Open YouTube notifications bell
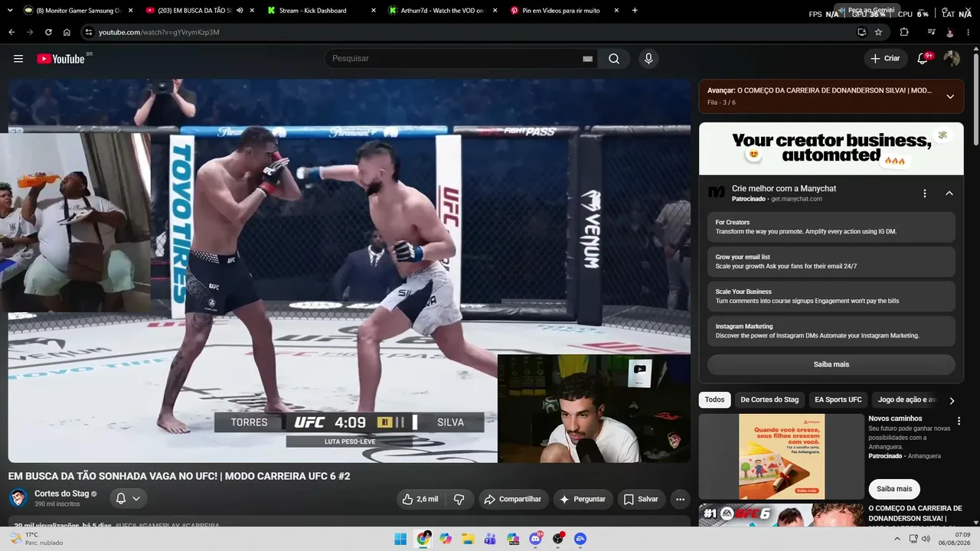 pyautogui.click(x=923, y=59)
